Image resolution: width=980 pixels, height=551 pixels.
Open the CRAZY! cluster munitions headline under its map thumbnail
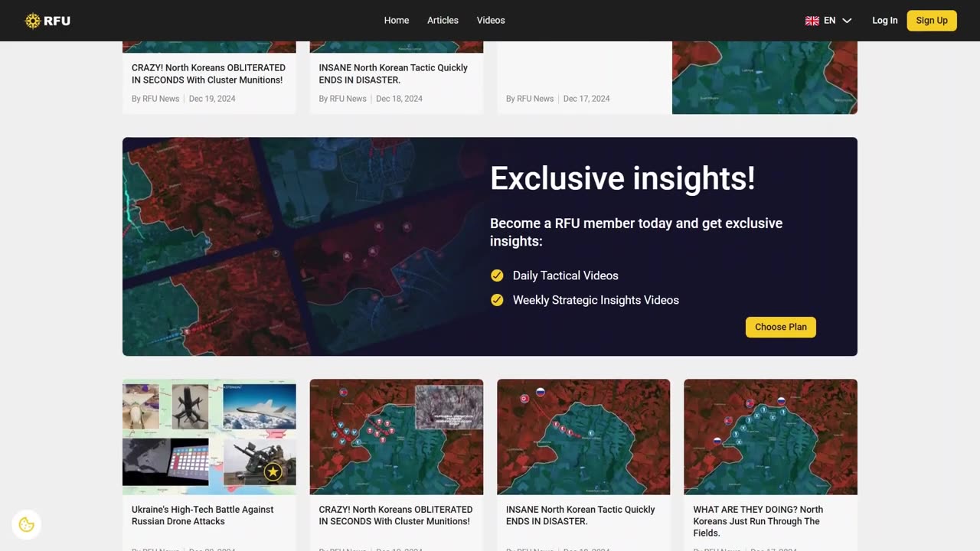click(396, 515)
